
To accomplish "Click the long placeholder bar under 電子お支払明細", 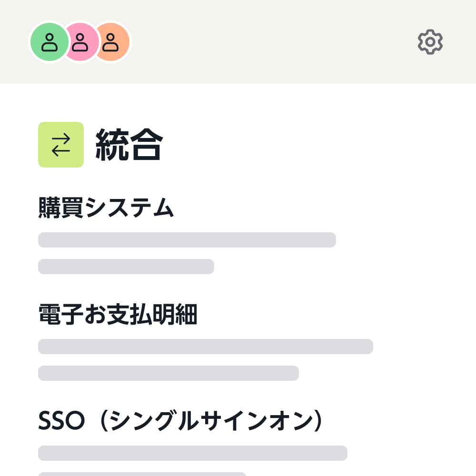I will (205, 347).
